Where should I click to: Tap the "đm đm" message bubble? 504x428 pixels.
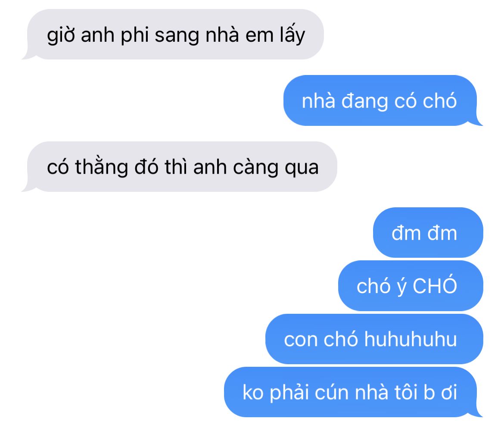pyautogui.click(x=428, y=232)
